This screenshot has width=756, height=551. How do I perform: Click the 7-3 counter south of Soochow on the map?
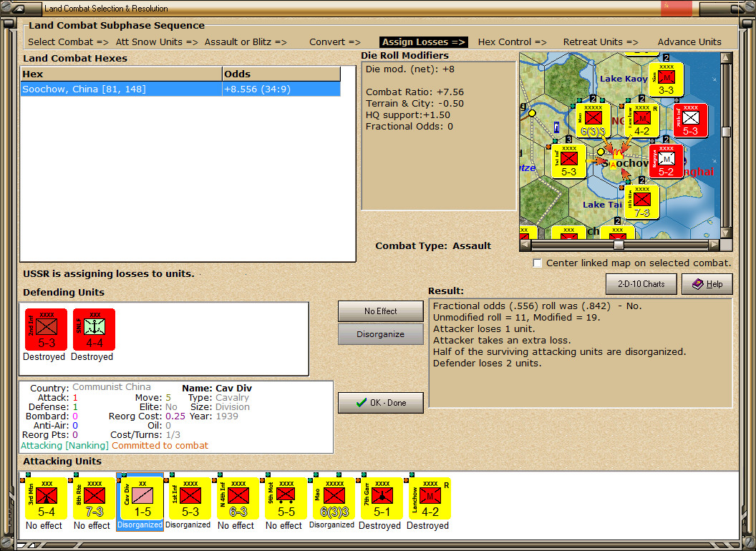(x=641, y=203)
